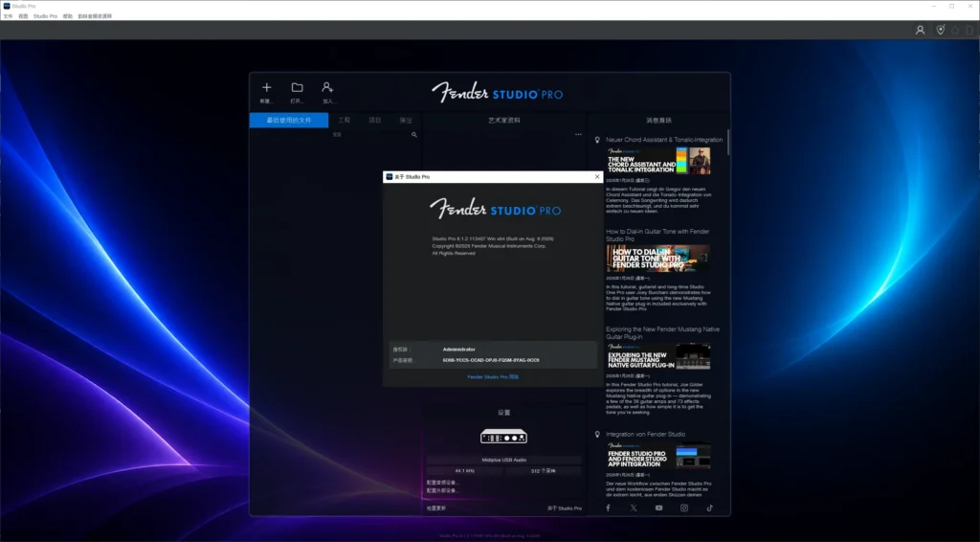Open the 帮助 menu

(68, 16)
